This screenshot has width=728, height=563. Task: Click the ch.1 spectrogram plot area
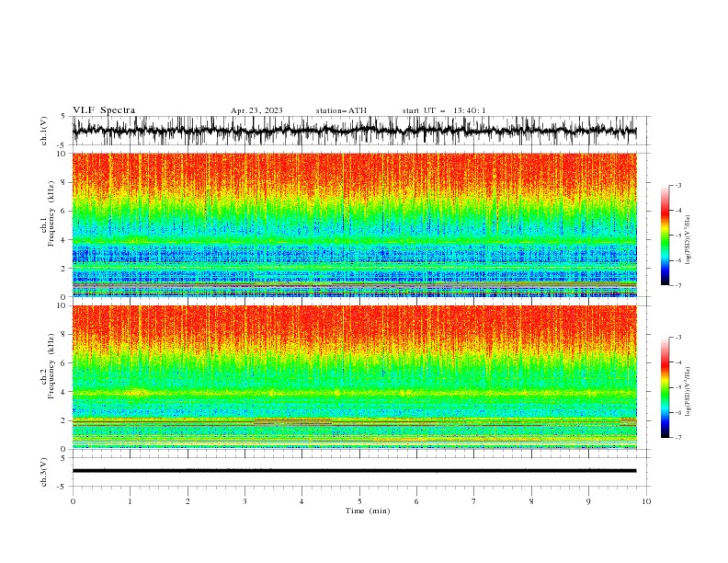click(354, 224)
